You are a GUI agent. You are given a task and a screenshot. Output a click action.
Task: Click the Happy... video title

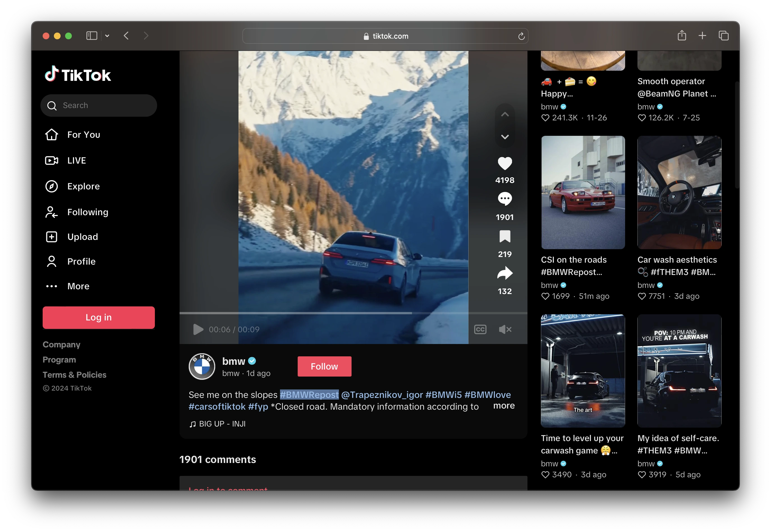pyautogui.click(x=568, y=87)
